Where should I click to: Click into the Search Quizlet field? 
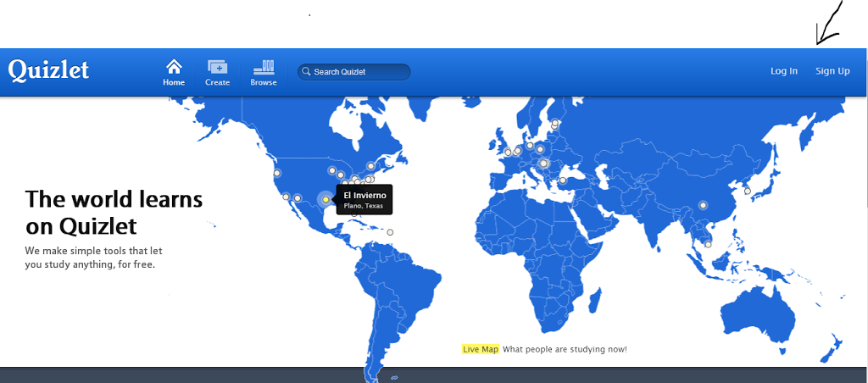[354, 72]
